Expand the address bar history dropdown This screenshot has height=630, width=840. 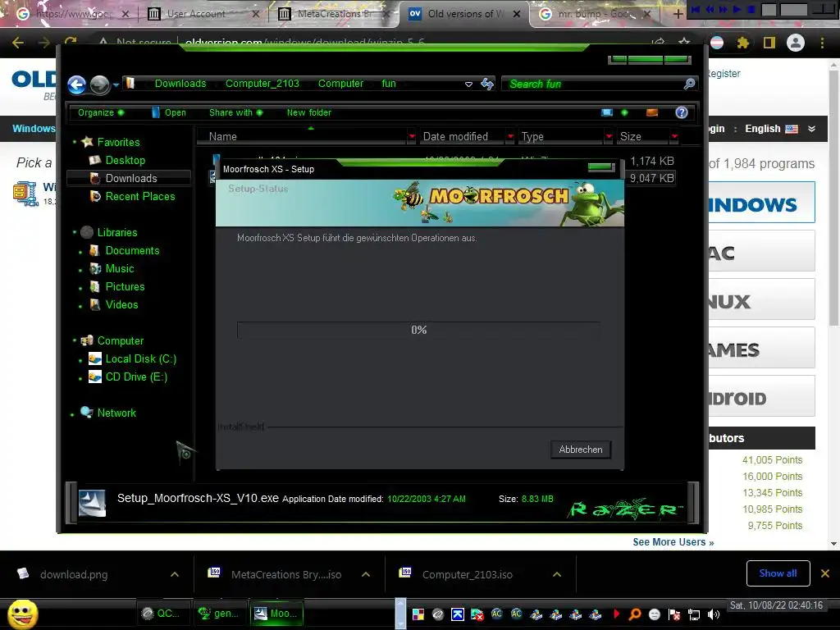click(x=468, y=84)
